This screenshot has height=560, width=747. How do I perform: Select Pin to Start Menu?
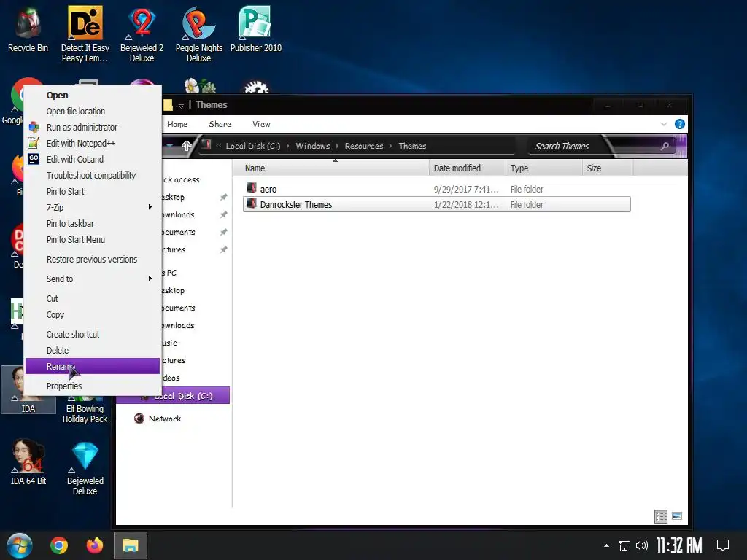pos(93,239)
